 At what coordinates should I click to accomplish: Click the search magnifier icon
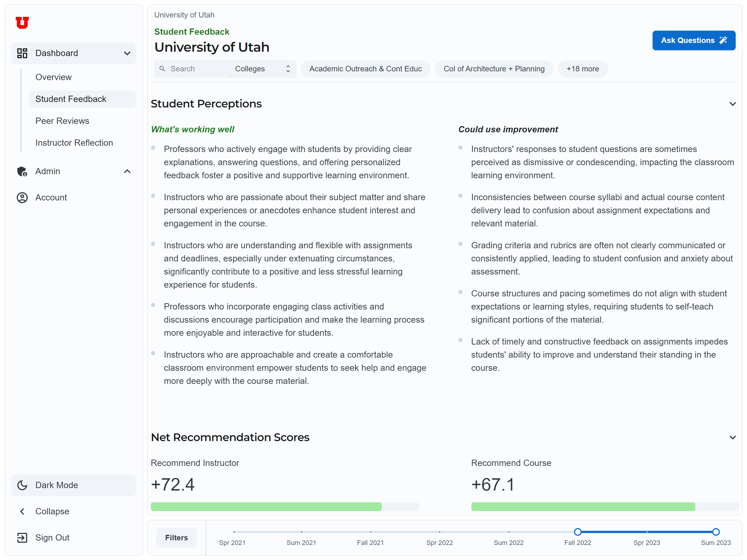pyautogui.click(x=162, y=69)
